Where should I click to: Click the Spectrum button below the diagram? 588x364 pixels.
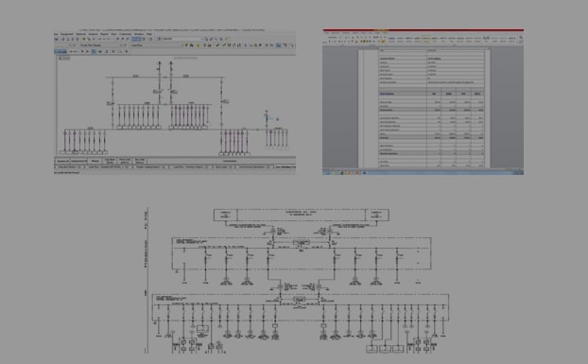coord(62,161)
